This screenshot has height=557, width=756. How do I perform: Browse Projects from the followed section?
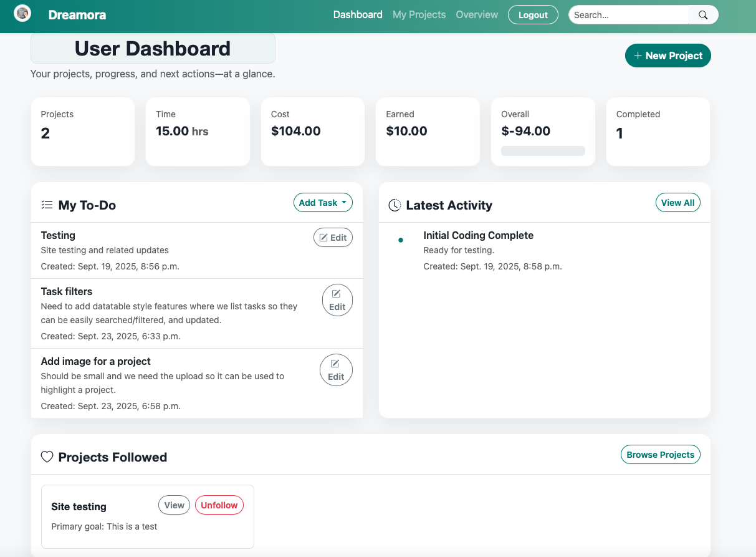pos(660,454)
